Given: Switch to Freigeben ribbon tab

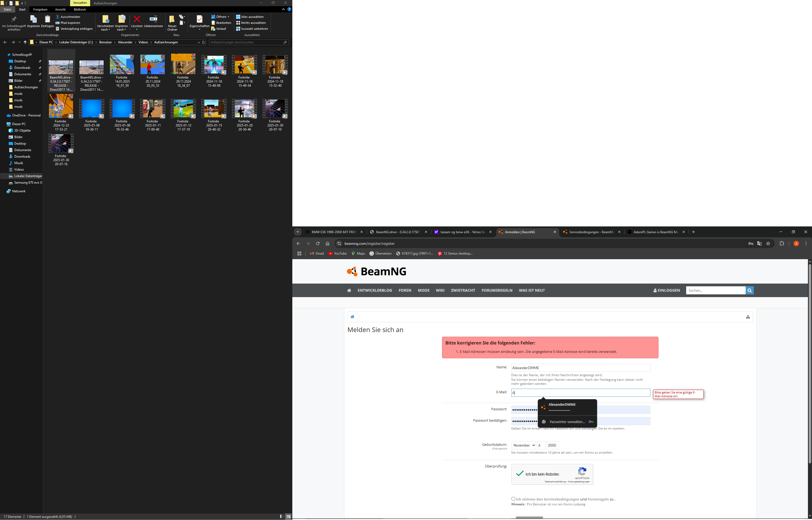Looking at the screenshot, I should (40, 9).
